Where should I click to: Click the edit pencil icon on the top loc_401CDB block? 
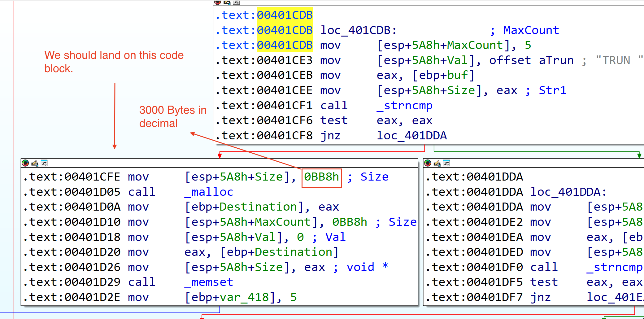point(227,2)
